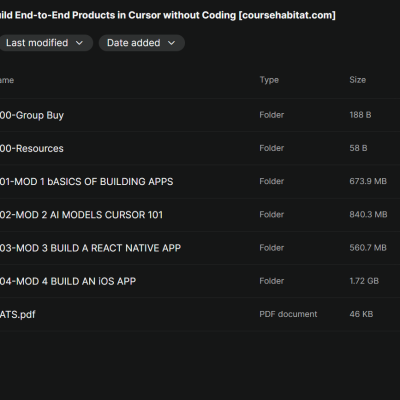This screenshot has width=400, height=400.
Task: Open the 00-Resources folder
Action: pos(32,148)
